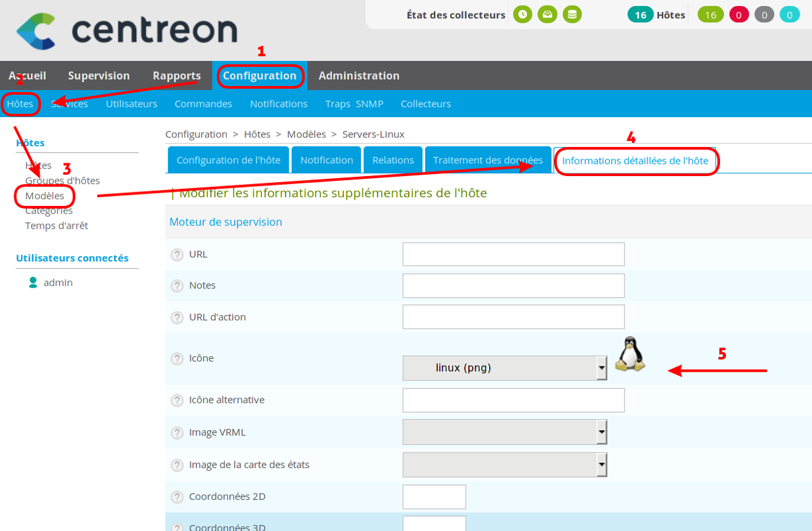Expand the Image de la carte des états dropdown
812x531 pixels.
tap(504, 465)
